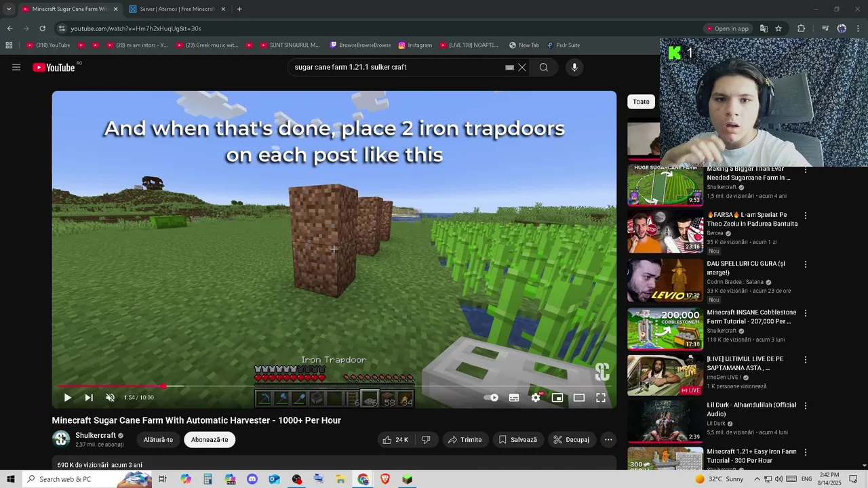Image resolution: width=868 pixels, height=488 pixels.
Task: Click the 'Open in app' button
Action: (x=727, y=28)
